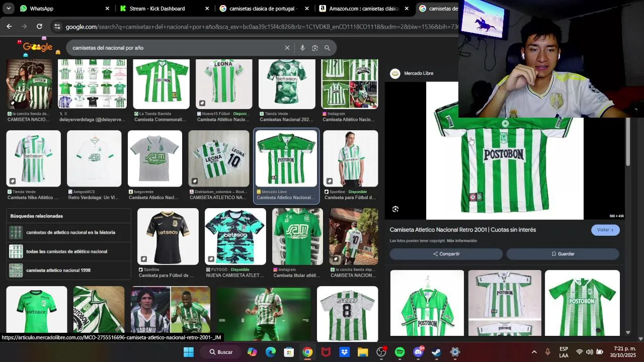
Task: Start voice search with the microphone icon
Action: (x=302, y=48)
